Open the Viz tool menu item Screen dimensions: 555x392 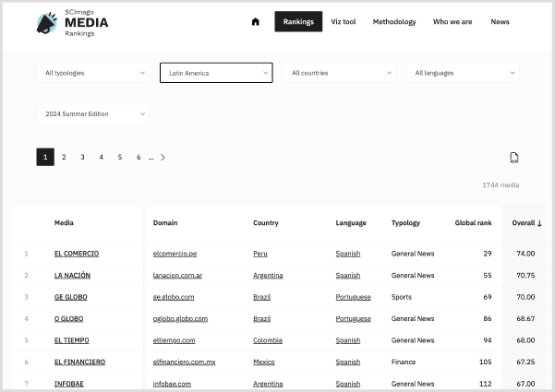[343, 21]
